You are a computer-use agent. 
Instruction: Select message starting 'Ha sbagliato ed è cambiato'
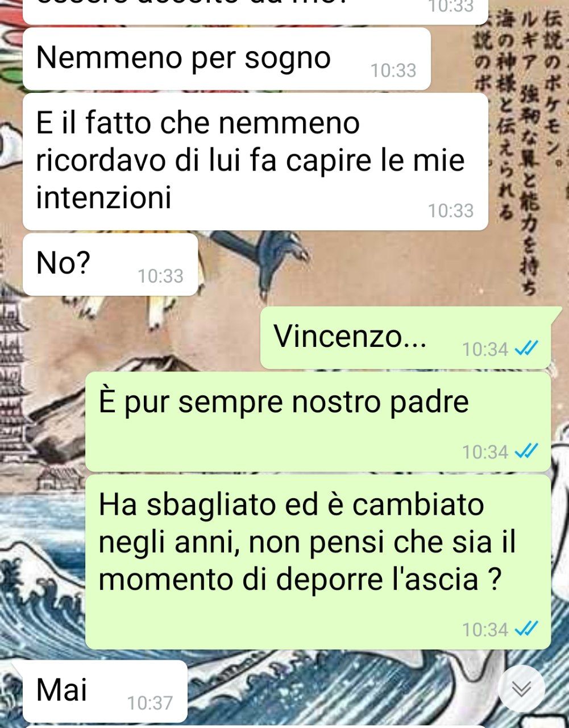click(318, 562)
